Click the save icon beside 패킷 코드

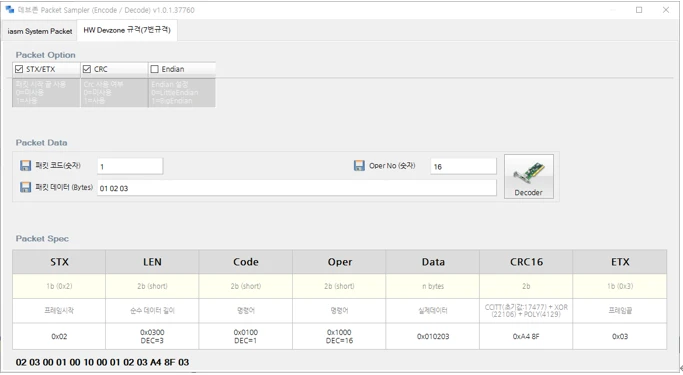point(26,166)
